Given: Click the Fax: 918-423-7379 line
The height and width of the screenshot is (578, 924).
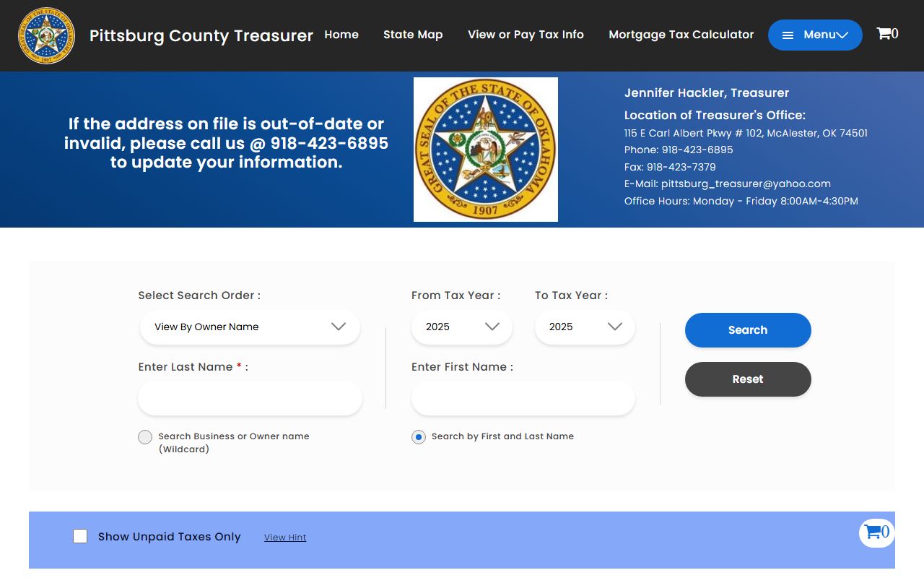Looking at the screenshot, I should click(x=670, y=167).
